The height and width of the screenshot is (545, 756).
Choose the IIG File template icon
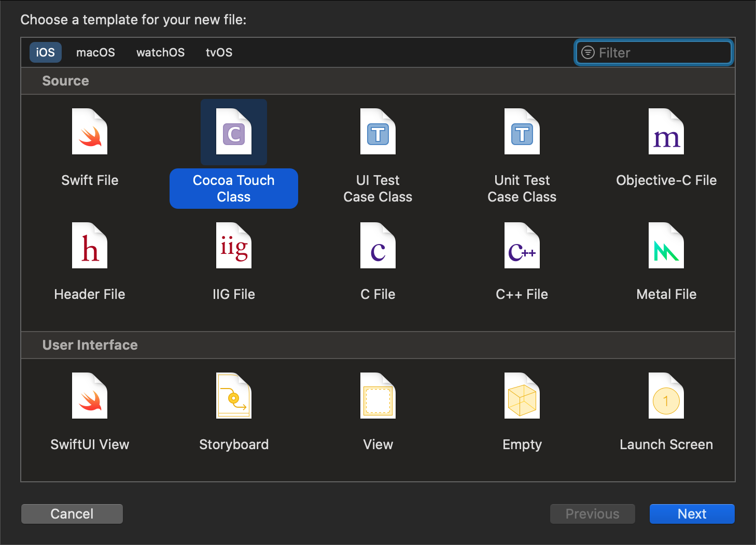coord(233,246)
